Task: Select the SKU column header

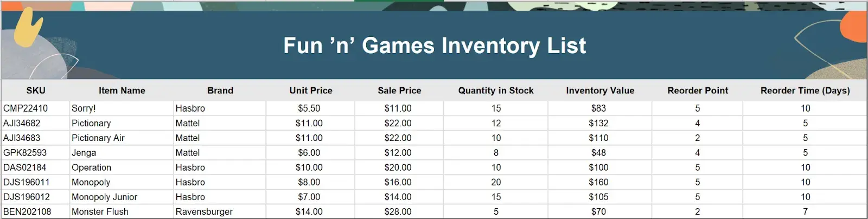Action: point(36,91)
